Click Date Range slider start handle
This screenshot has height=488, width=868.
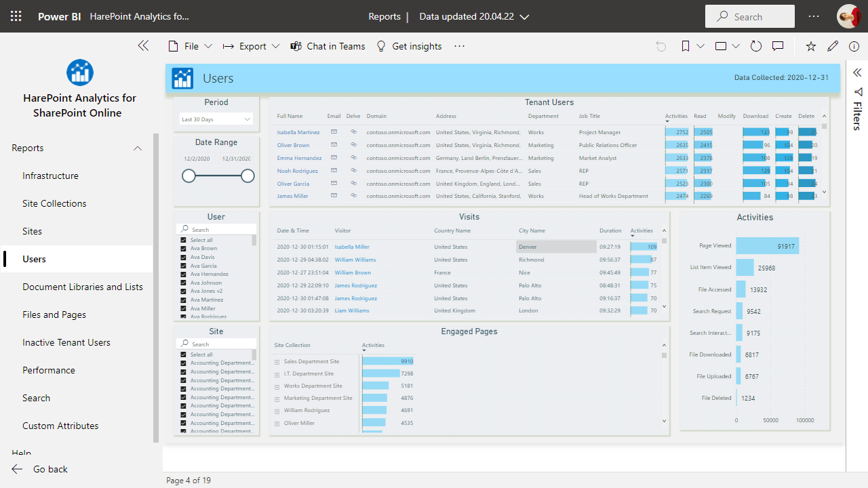point(189,176)
